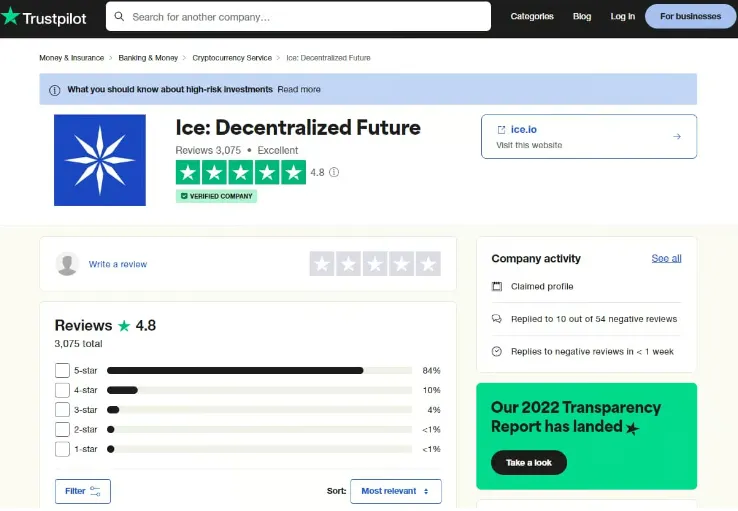Click the Claimed profile calendar icon
738x511 pixels.
click(497, 287)
